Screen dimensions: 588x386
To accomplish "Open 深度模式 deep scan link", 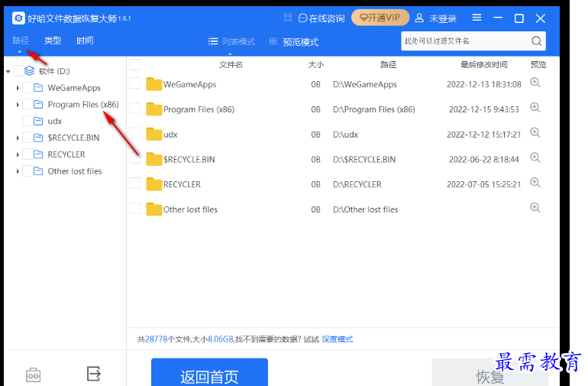I will click(337, 339).
